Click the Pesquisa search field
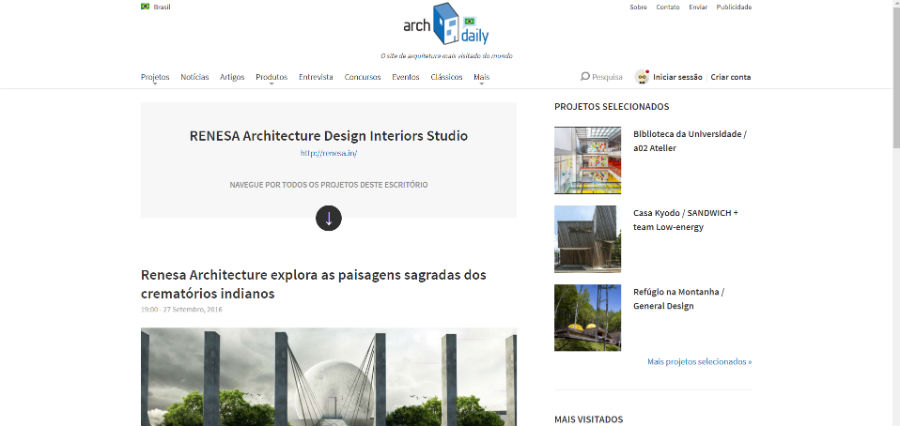The width and height of the screenshot is (900, 426). coord(607,77)
